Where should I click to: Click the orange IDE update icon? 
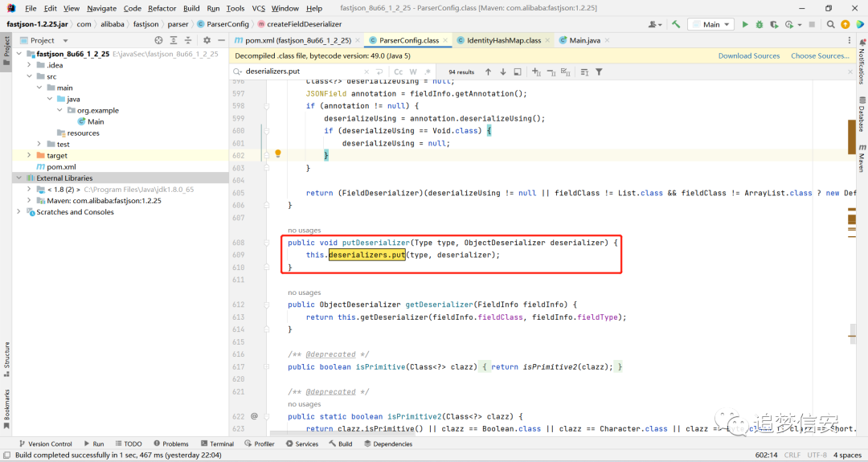(845, 24)
